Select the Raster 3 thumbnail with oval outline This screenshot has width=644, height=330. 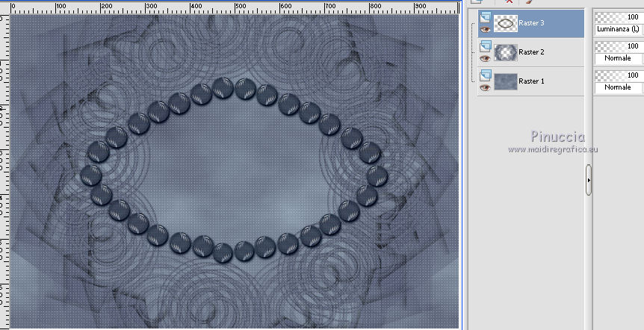pyautogui.click(x=505, y=23)
